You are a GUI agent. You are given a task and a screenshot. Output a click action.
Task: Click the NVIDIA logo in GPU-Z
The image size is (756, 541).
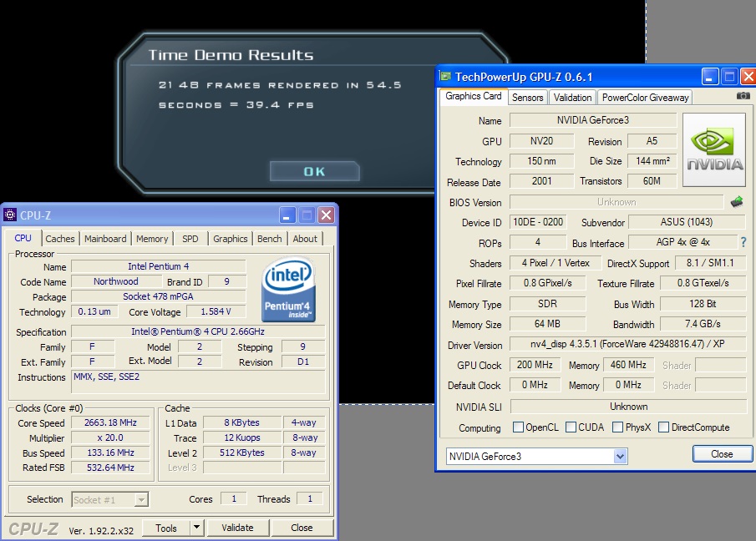tap(714, 151)
